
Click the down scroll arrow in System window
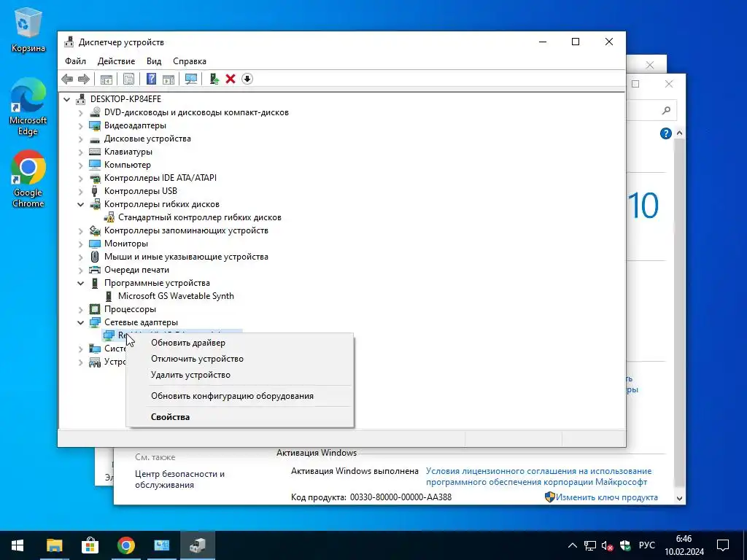point(679,499)
